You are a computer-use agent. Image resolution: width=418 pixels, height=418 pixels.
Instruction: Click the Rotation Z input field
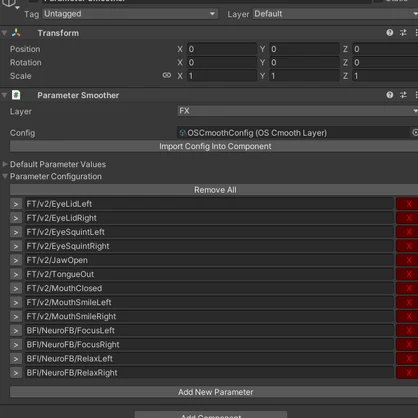point(385,62)
